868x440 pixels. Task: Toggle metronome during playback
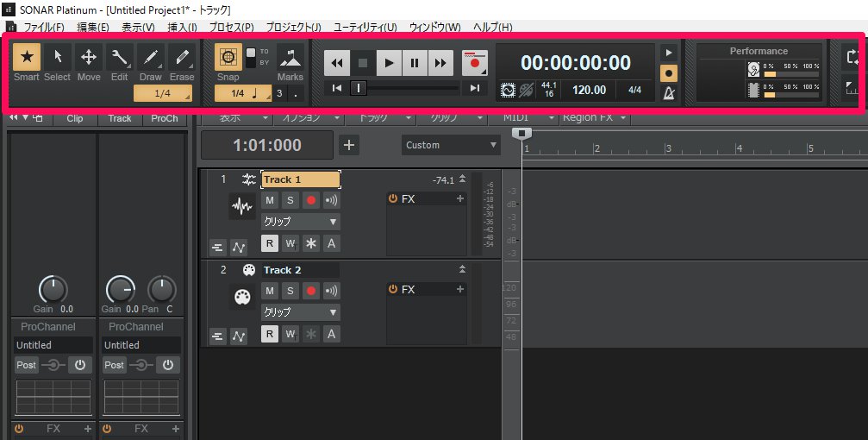[669, 53]
